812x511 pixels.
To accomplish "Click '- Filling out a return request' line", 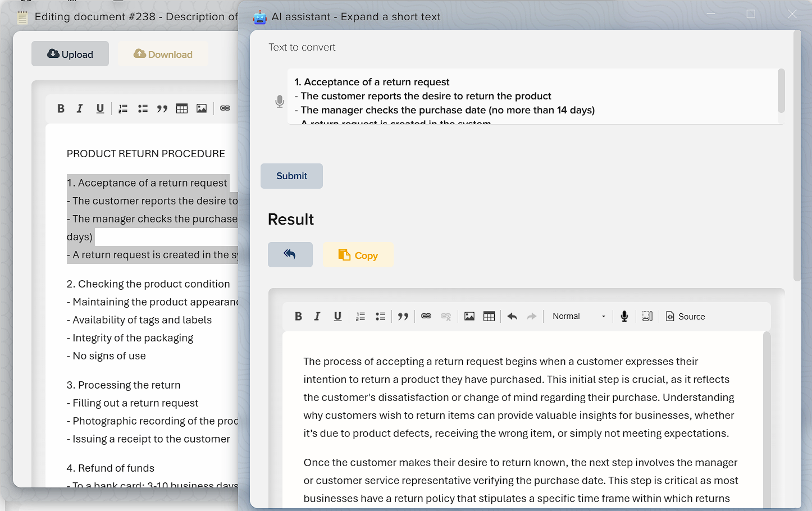I will coord(133,403).
